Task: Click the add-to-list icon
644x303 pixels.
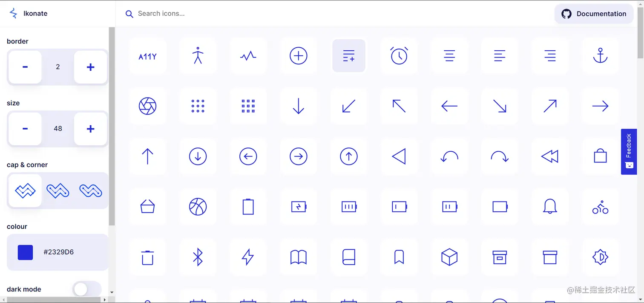Action: coord(349,56)
